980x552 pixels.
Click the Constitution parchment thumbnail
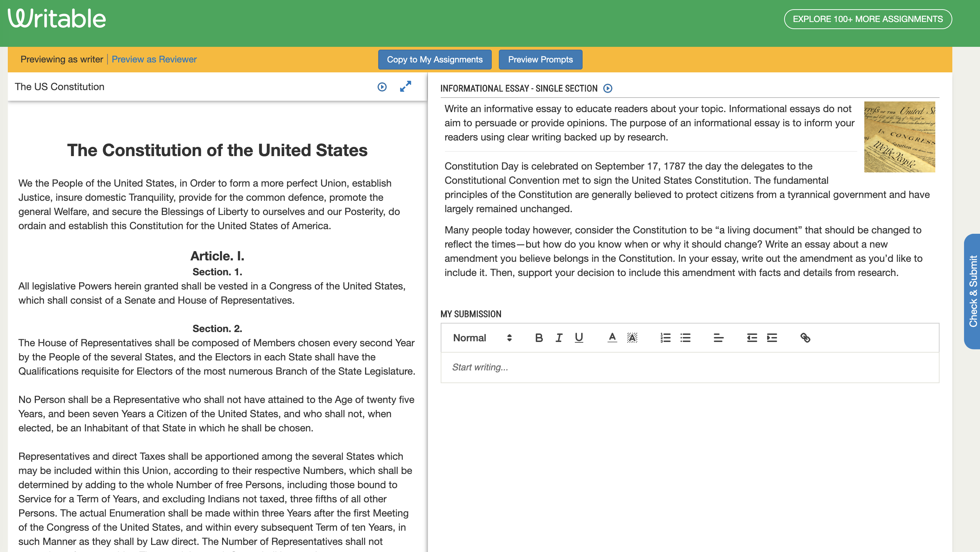click(x=899, y=137)
